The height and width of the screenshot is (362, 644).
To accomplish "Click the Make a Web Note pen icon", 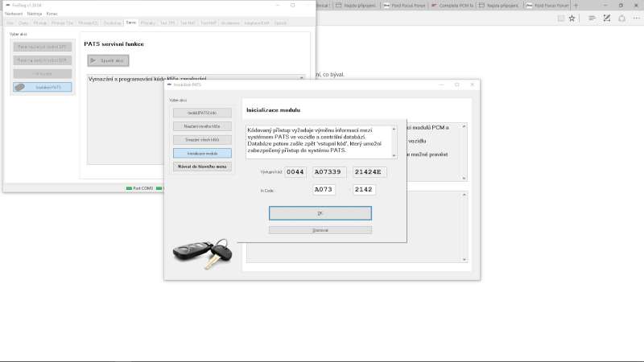I will (x=606, y=18).
